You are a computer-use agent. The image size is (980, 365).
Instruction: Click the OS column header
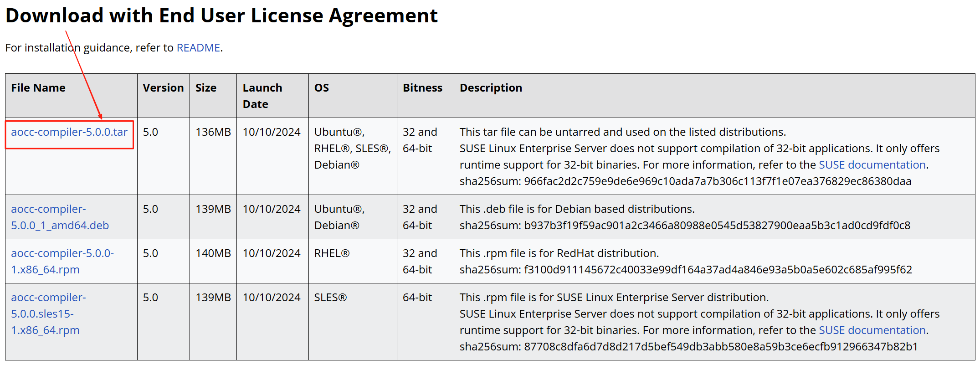322,88
